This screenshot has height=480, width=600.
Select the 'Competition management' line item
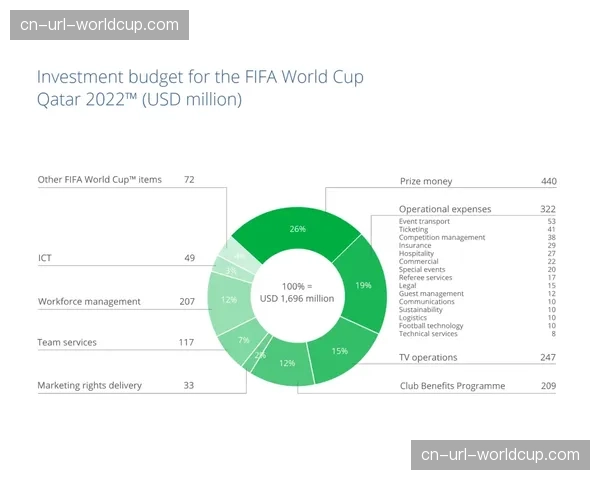(x=442, y=237)
